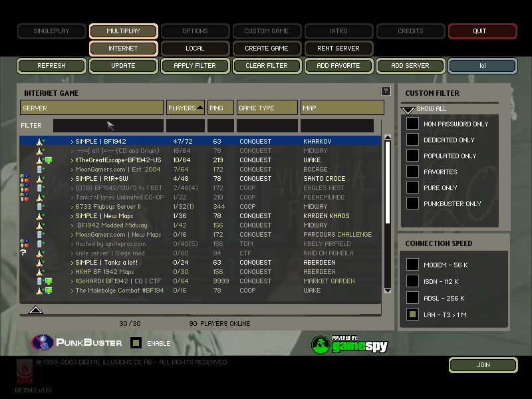Open the Options menu tab

coord(195,31)
